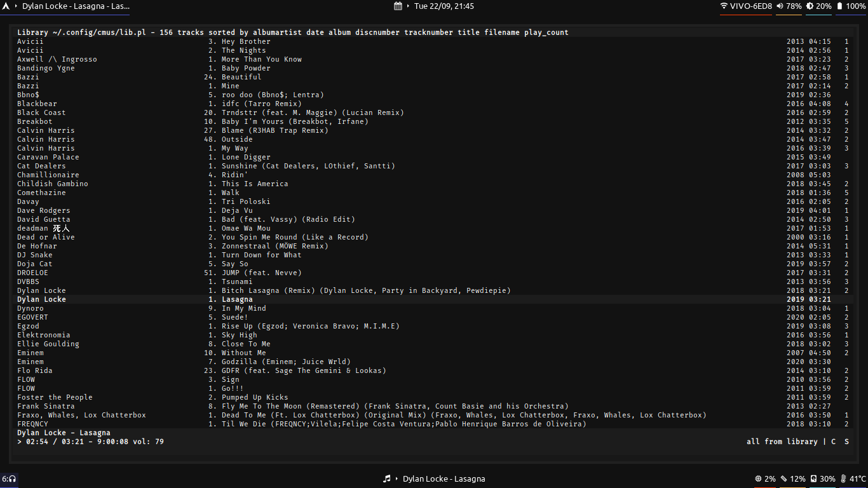Image resolution: width=868 pixels, height=488 pixels.
Task: Click the Arch Linux logo in the top bar
Action: 6,6
